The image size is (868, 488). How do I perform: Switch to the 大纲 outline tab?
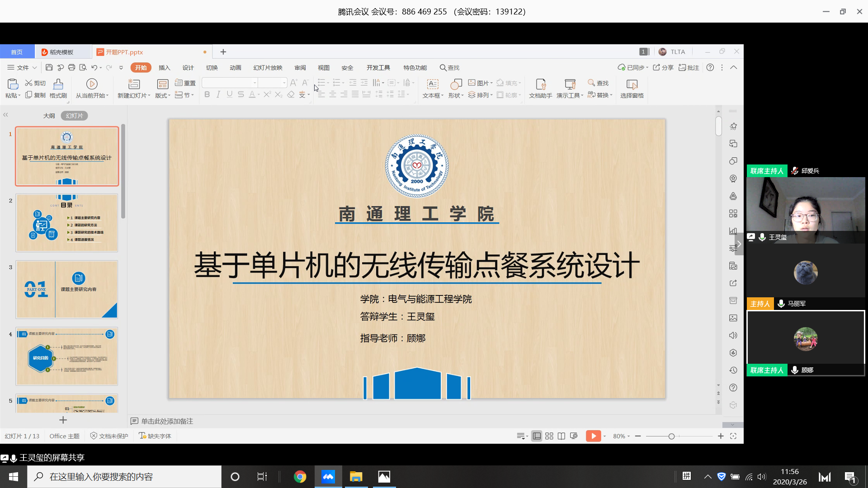(x=49, y=116)
